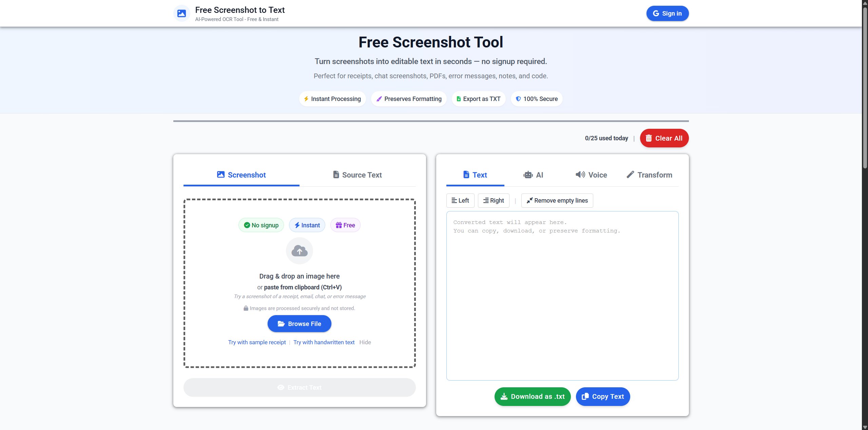The height and width of the screenshot is (430, 868).
Task: Click the lock icon near secure processing note
Action: click(x=246, y=308)
